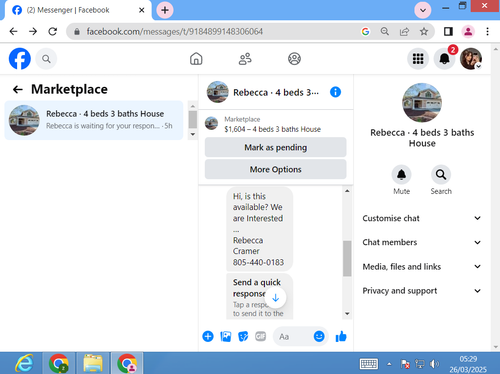Screen dimensions: 500x374
Task: Open the Facebook logo home link
Action: (20, 59)
